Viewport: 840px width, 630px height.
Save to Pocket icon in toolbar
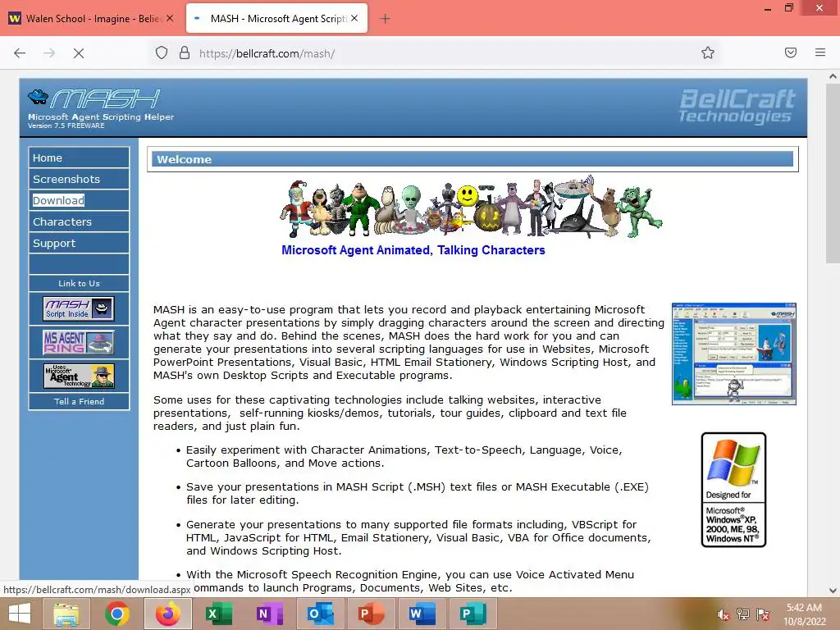pyautogui.click(x=791, y=52)
